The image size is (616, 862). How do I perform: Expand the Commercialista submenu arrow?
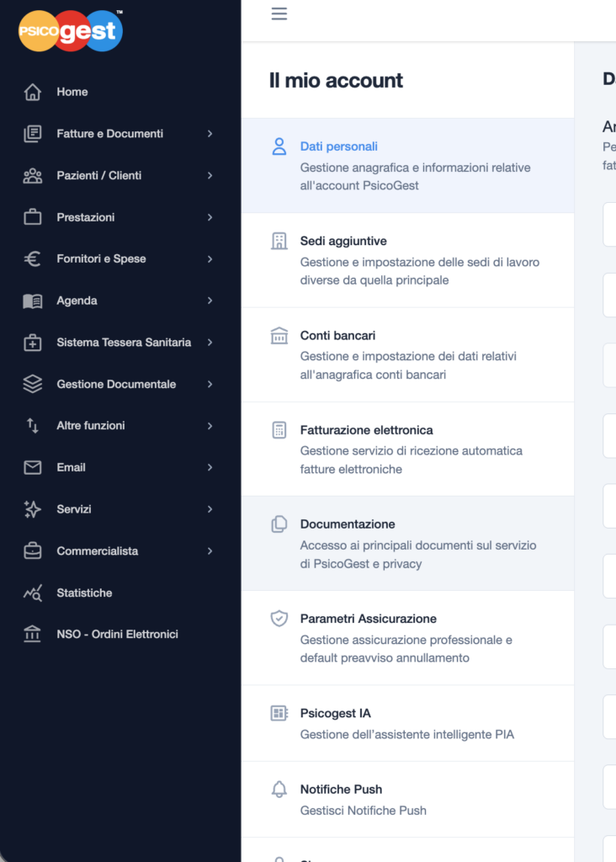(x=210, y=551)
